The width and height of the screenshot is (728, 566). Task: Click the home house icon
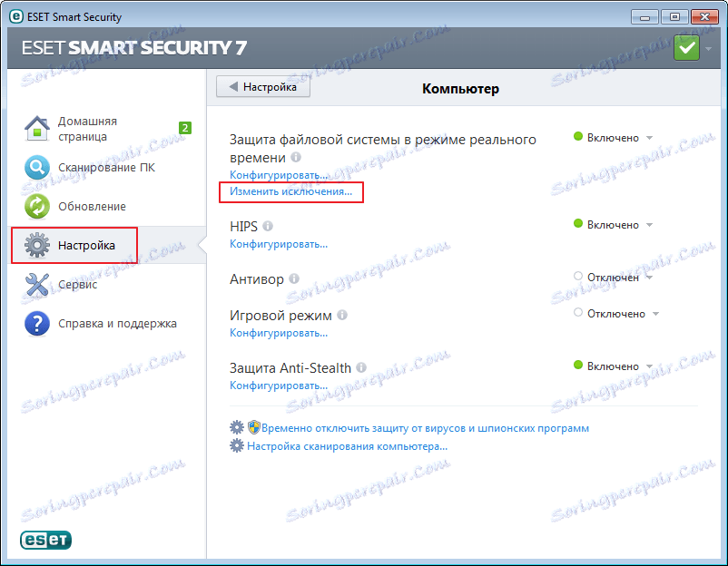(x=36, y=128)
